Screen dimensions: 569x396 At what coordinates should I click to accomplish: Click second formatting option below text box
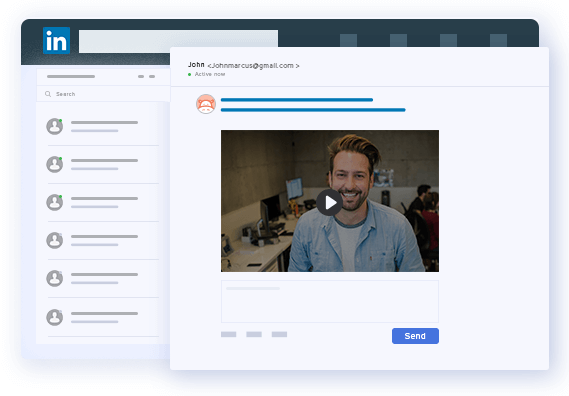point(254,334)
